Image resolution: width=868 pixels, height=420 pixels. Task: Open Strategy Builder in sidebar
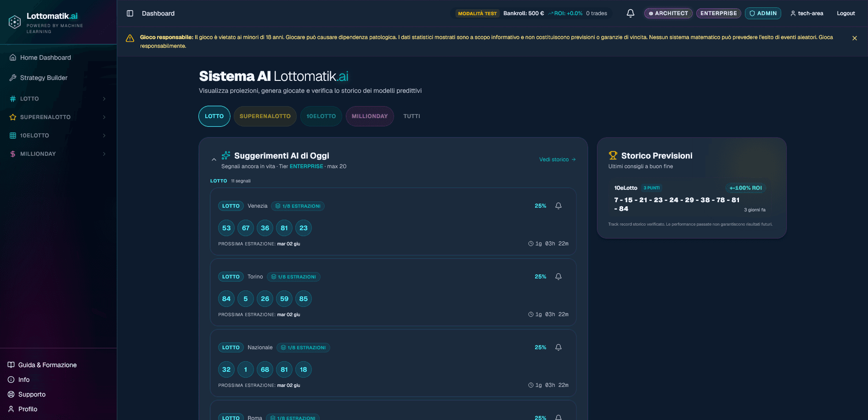point(44,78)
